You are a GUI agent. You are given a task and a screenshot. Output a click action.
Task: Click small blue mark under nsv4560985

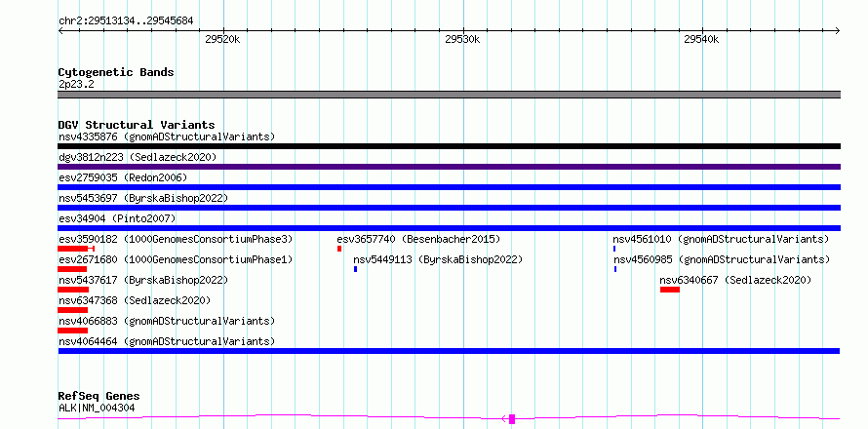pyautogui.click(x=615, y=269)
